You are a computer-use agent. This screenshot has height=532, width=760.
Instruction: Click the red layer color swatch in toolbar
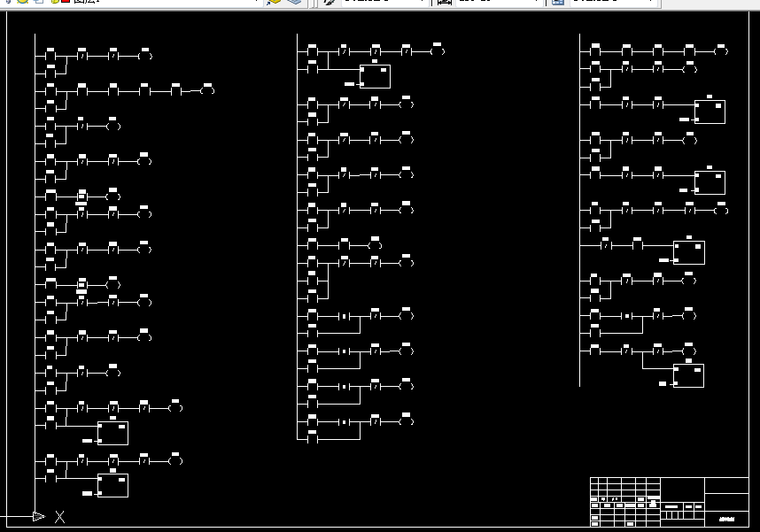point(66,2)
